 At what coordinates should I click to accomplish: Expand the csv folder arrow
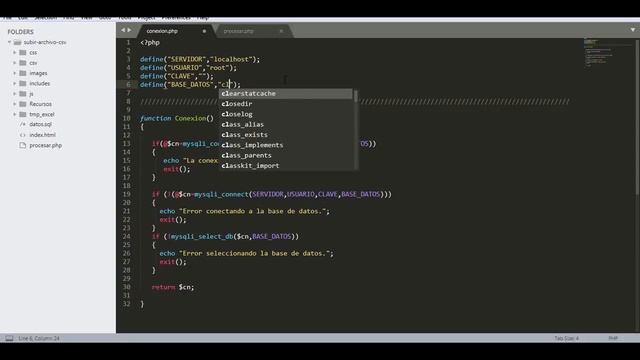(x=15, y=63)
